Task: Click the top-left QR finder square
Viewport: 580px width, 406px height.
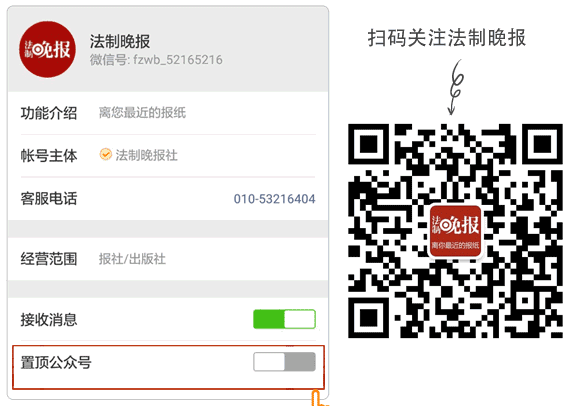Action: pos(368,144)
